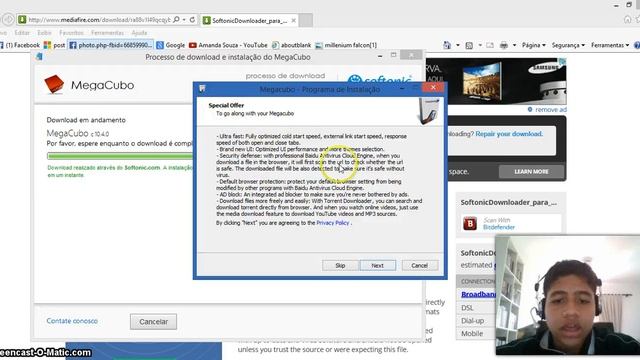Open Amanda Souza - YouTube favorite
This screenshot has width=640, height=360.
coord(228,45)
